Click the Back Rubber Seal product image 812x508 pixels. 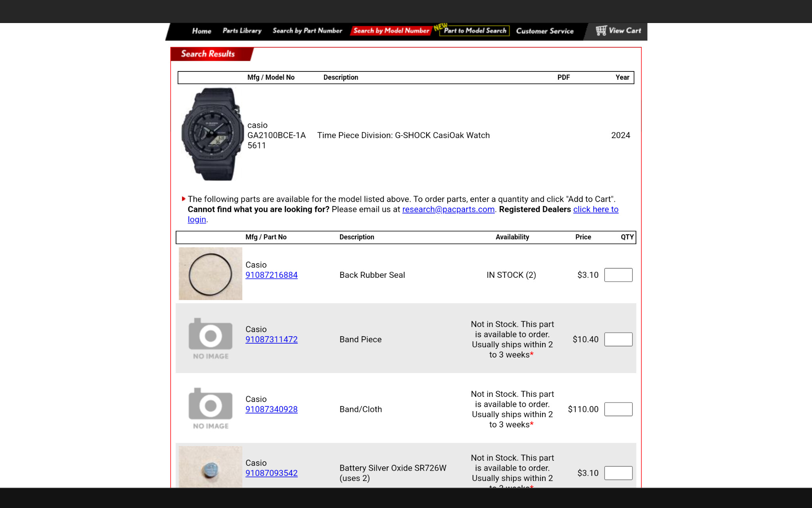pyautogui.click(x=211, y=274)
